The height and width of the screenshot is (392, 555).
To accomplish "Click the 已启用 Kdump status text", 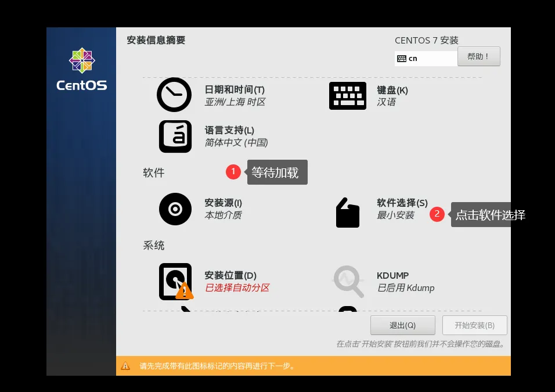I will point(406,287).
